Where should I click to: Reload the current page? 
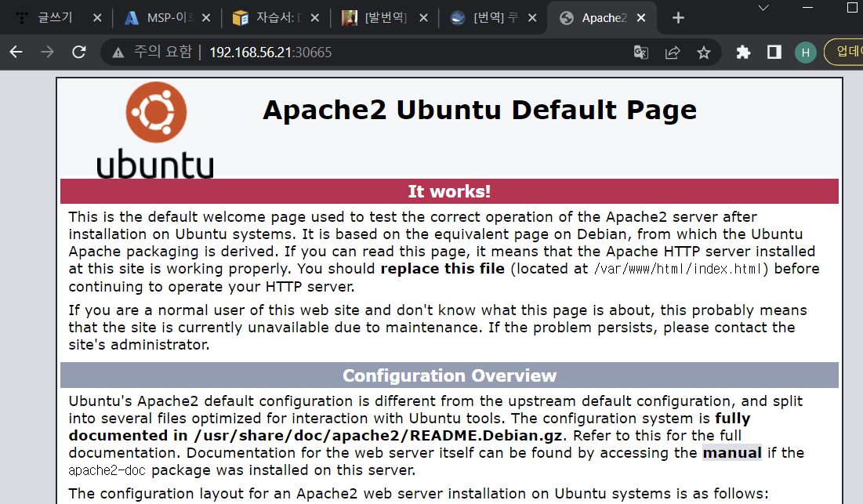click(x=79, y=53)
